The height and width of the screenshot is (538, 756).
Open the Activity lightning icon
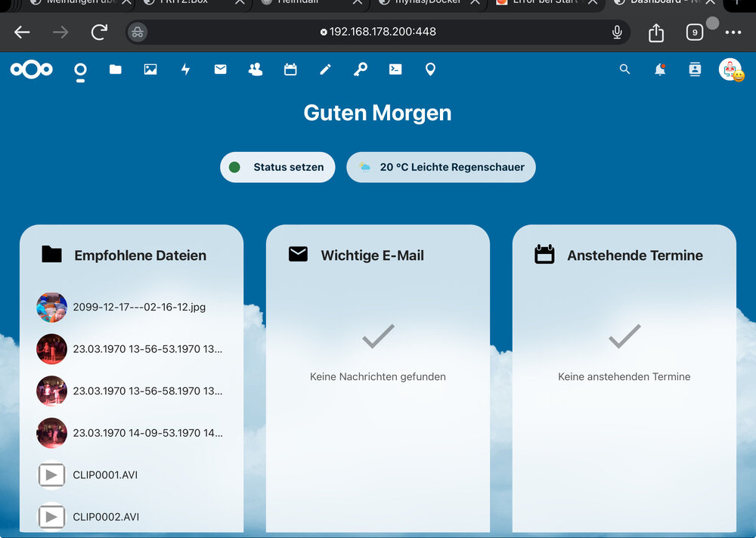186,70
